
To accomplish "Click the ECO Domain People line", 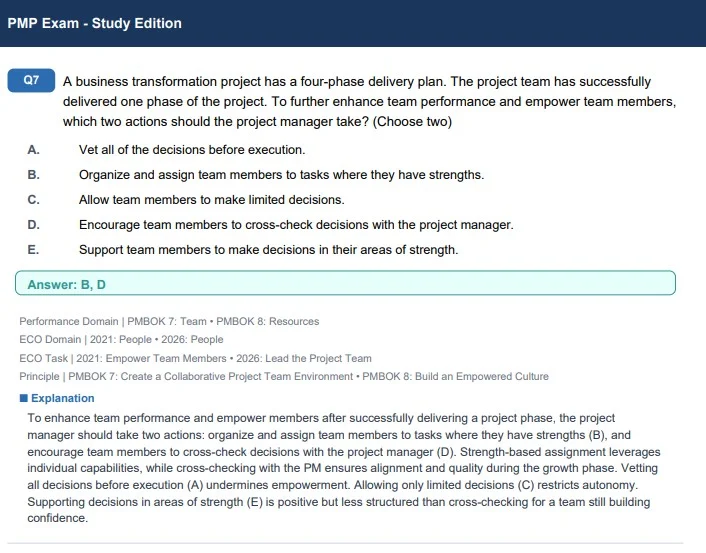I will 121,340.
